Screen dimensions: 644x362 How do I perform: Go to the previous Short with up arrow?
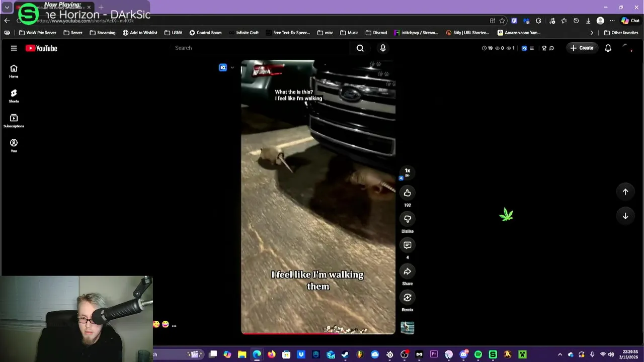(x=625, y=192)
